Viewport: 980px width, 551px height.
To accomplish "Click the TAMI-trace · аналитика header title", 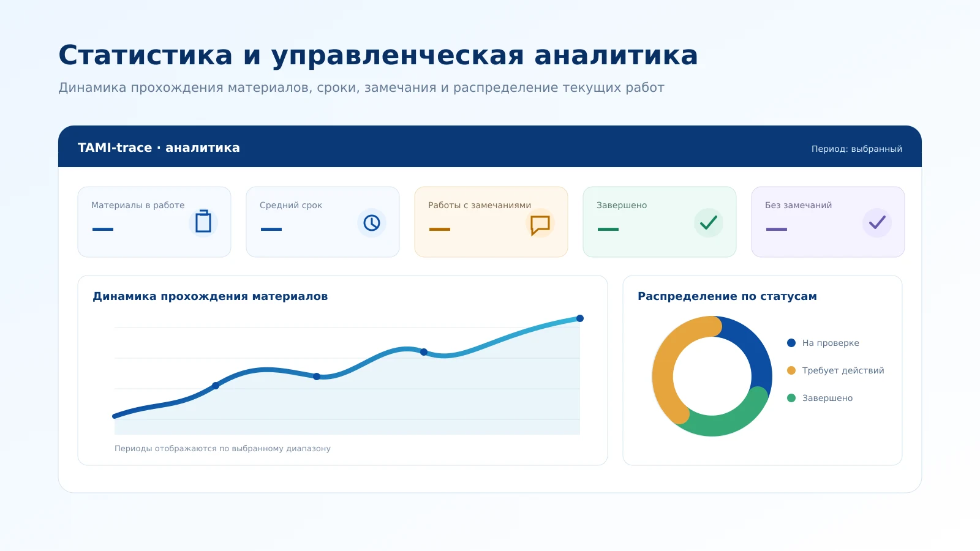I will tap(159, 148).
